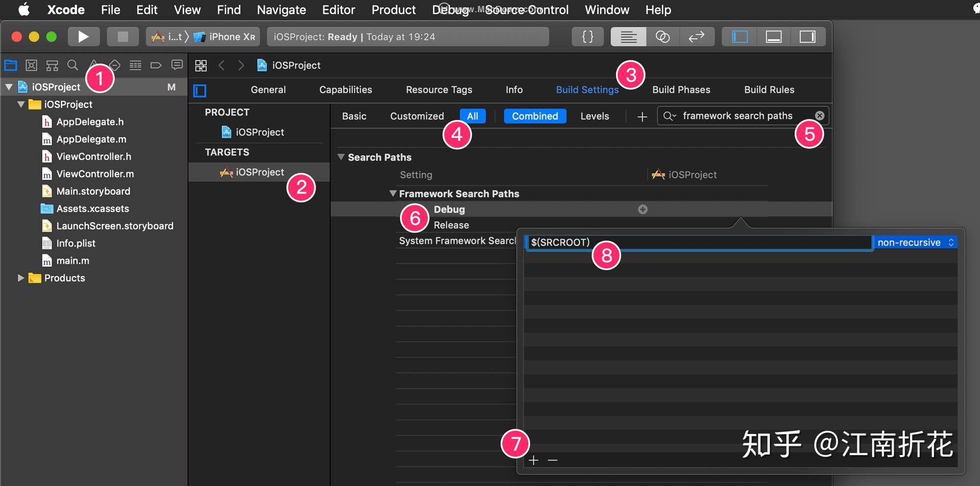Show the Version editor
980x486 pixels.
(696, 37)
